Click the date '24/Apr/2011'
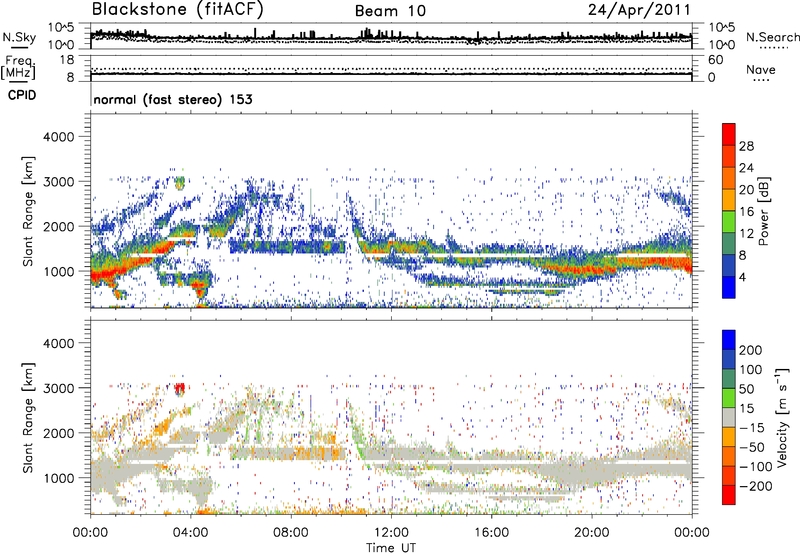The height and width of the screenshot is (554, 800). point(639,10)
